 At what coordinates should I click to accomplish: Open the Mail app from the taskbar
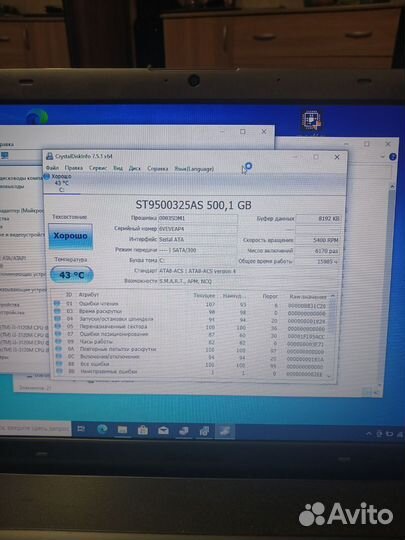(x=163, y=430)
